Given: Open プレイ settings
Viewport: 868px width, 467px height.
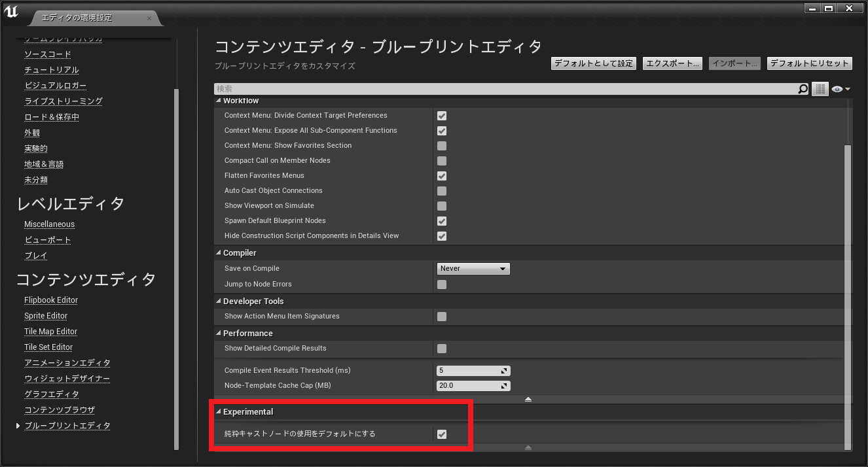Looking at the screenshot, I should [x=36, y=256].
